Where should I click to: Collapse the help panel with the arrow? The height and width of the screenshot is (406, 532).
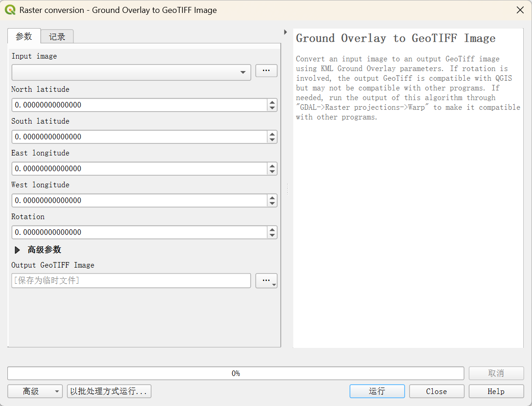(x=285, y=32)
